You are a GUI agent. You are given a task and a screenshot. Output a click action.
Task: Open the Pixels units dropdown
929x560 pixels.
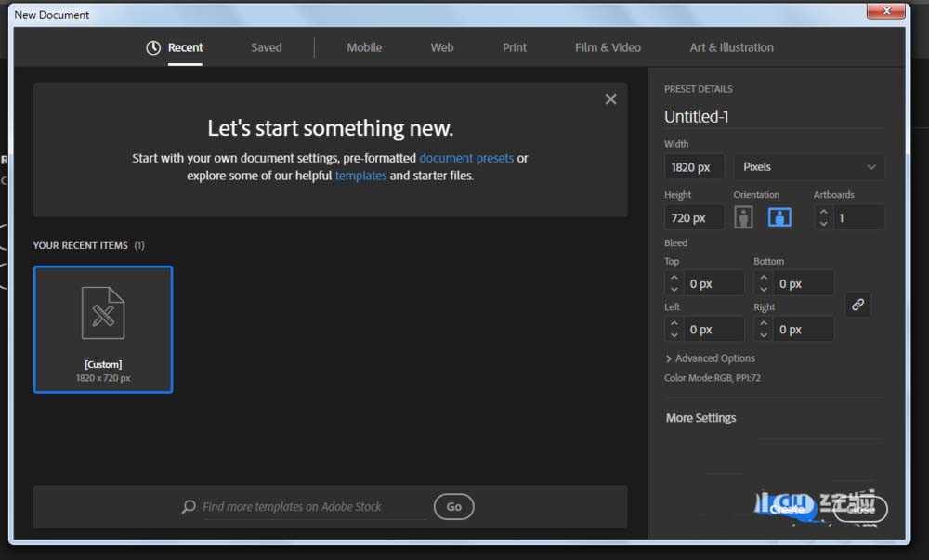tap(809, 167)
